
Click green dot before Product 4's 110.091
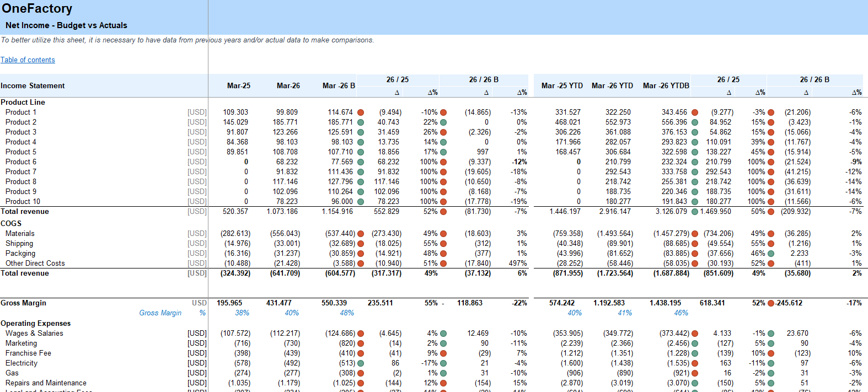(x=695, y=142)
